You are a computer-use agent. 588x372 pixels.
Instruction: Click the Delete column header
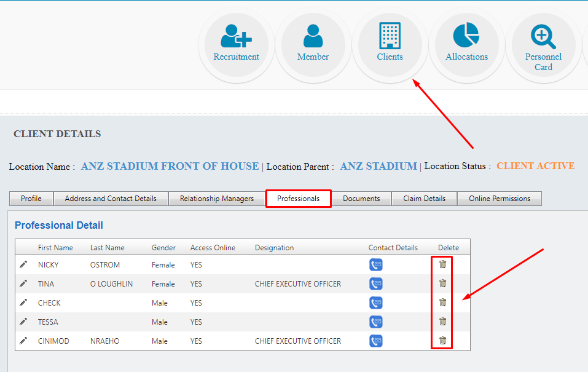click(x=449, y=248)
